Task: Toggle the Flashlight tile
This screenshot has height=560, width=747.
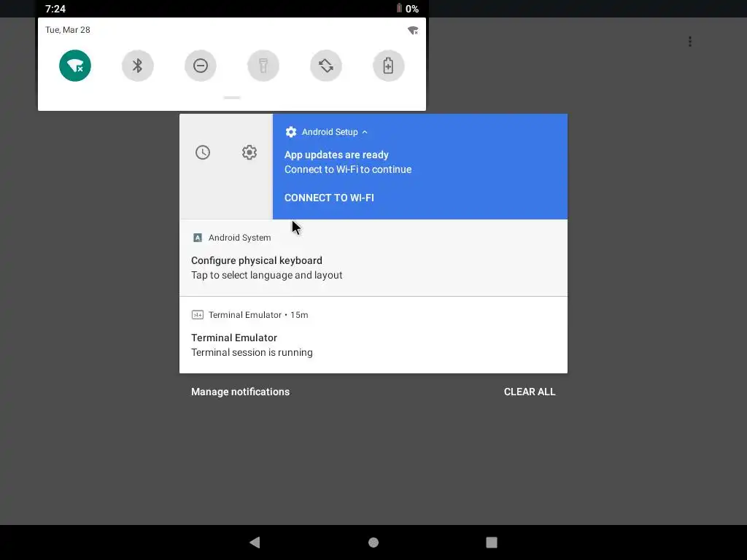Action: [x=263, y=66]
